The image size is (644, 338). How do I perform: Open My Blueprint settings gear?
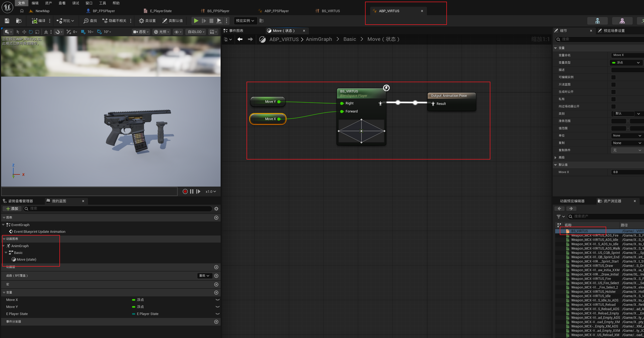click(216, 209)
